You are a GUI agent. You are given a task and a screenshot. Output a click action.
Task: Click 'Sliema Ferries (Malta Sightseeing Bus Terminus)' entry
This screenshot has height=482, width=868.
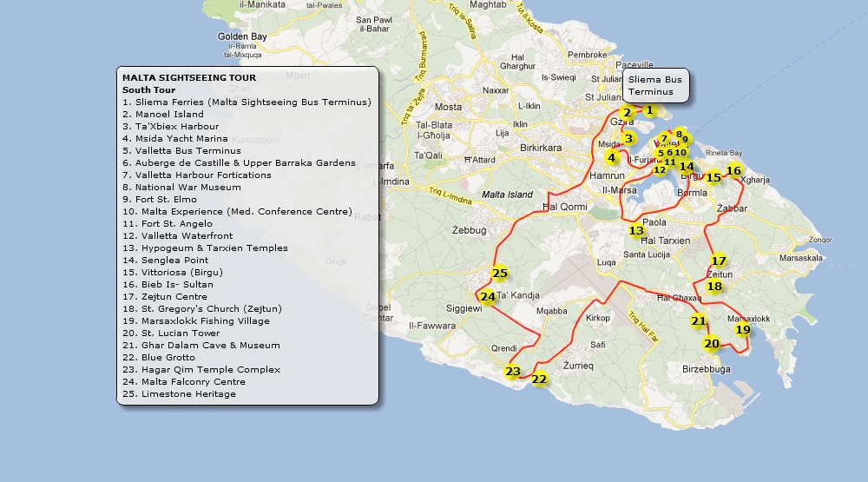click(247, 102)
